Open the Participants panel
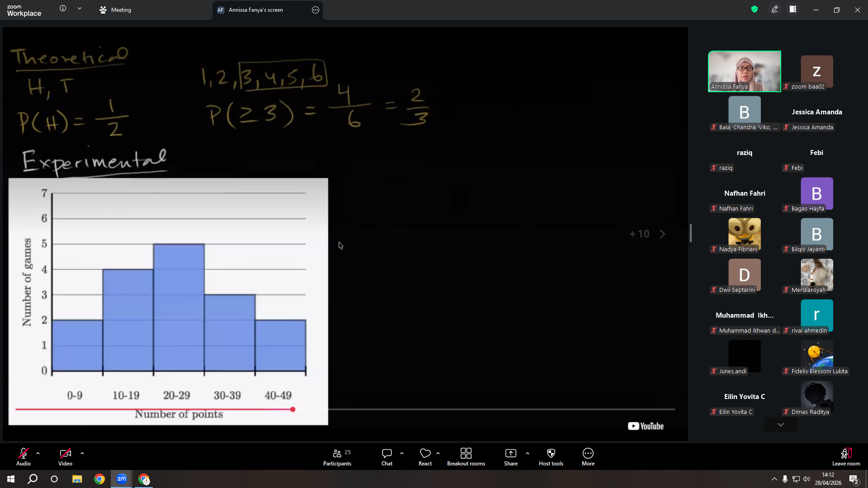The image size is (868, 488). [337, 457]
